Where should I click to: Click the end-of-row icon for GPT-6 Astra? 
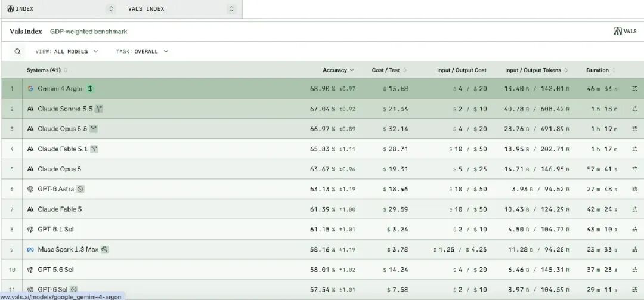(x=635, y=189)
